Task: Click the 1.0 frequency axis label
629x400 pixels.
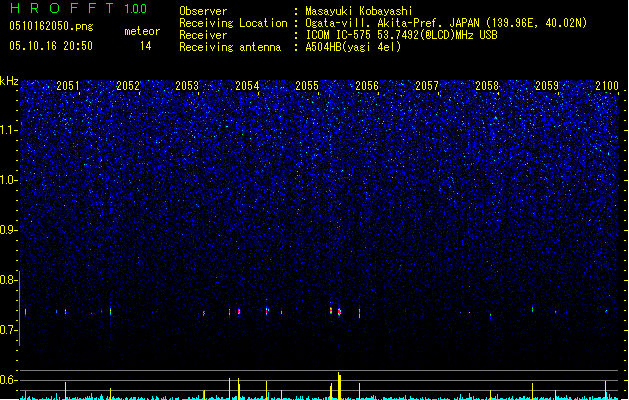Action: click(8, 180)
